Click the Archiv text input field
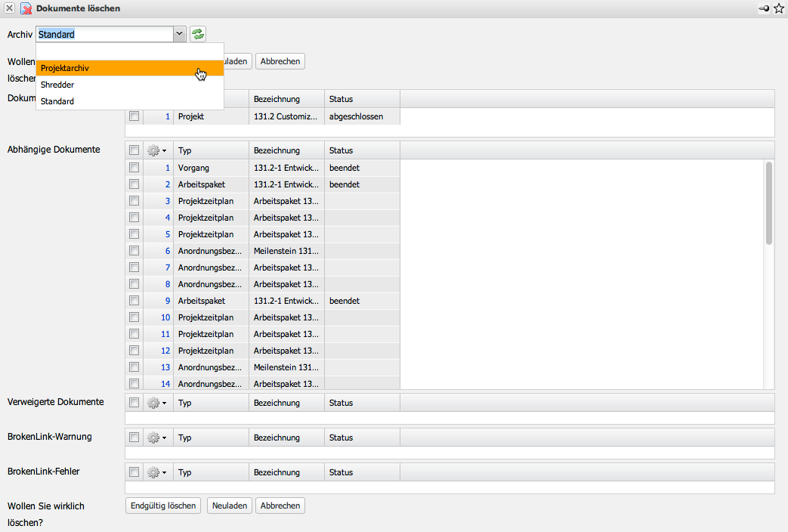788x532 pixels. [104, 34]
